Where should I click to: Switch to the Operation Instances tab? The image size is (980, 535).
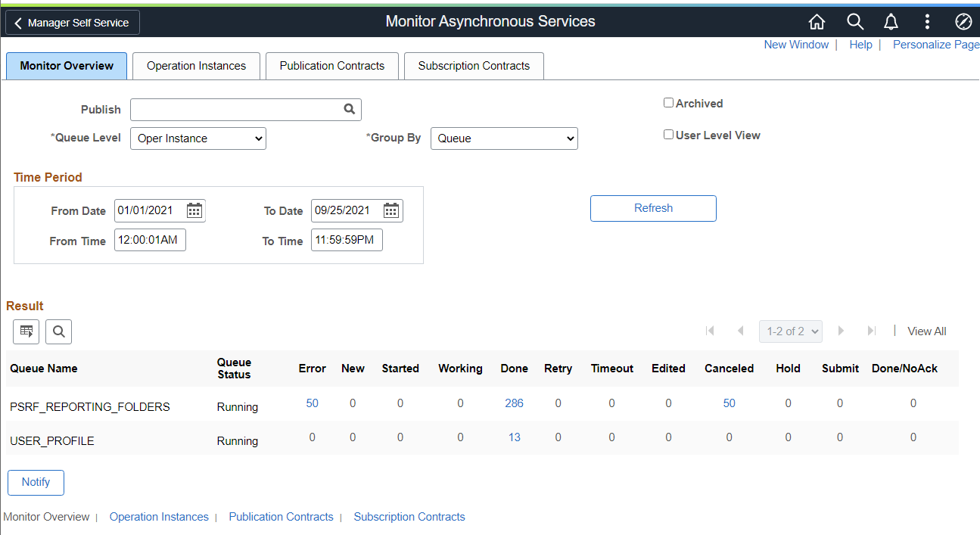pyautogui.click(x=196, y=66)
